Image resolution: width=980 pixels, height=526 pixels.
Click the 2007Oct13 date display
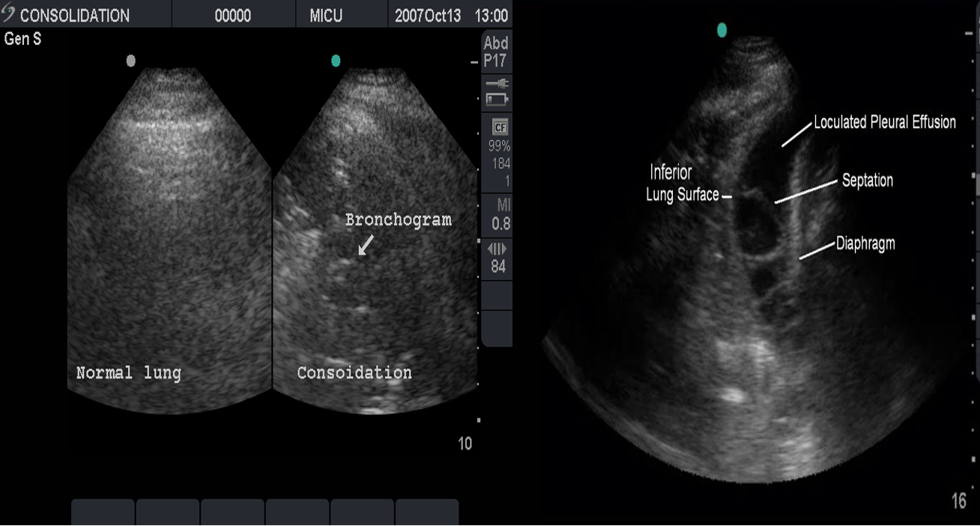coord(428,16)
